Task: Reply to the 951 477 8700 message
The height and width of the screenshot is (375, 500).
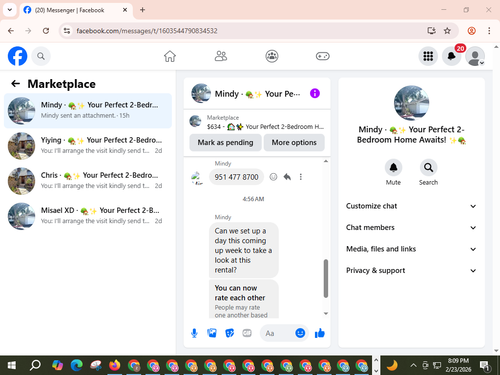Action: (x=287, y=177)
